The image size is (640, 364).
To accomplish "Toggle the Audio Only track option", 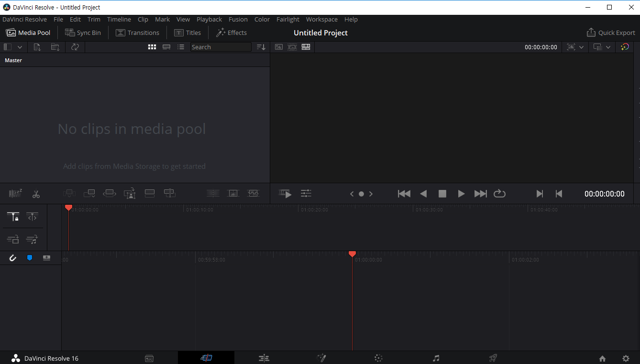I will point(32,239).
